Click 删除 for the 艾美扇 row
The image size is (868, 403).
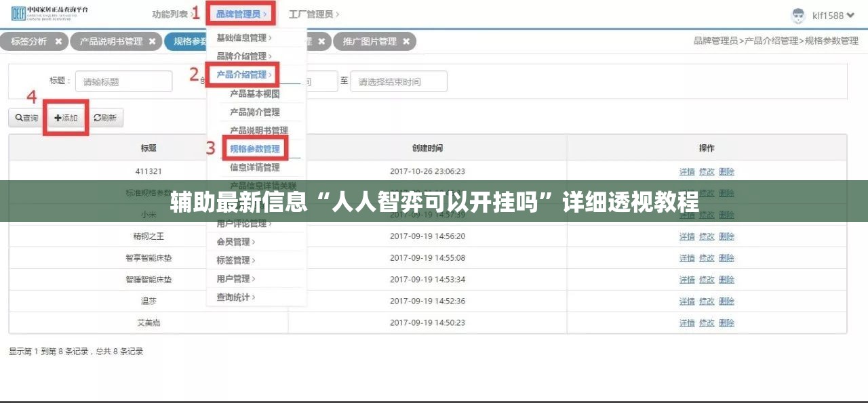726,323
